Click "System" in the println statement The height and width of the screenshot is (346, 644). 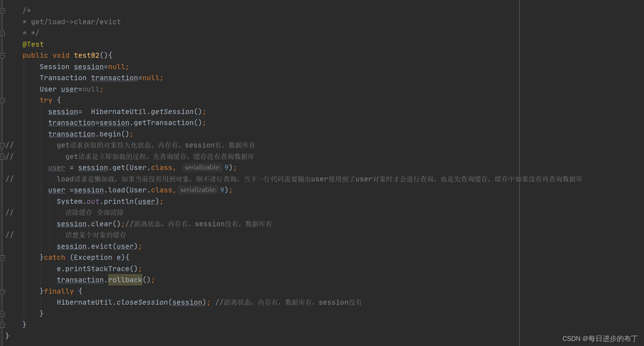(x=70, y=201)
